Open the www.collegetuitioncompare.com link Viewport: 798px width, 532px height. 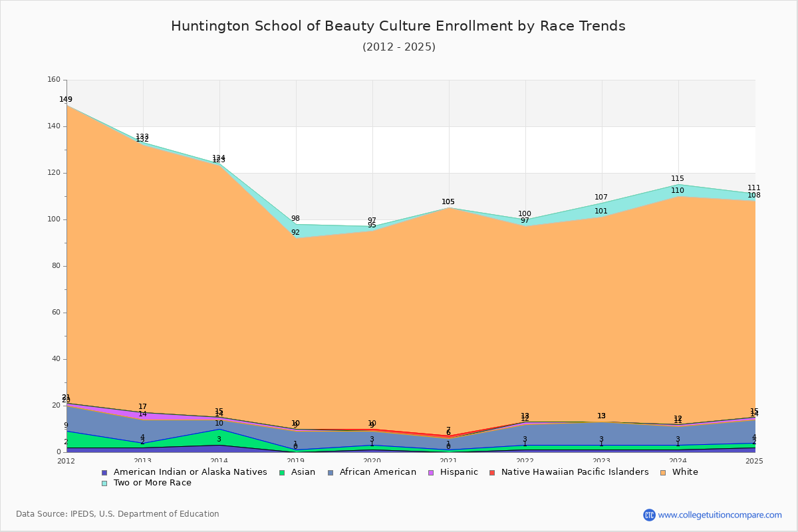point(720,515)
